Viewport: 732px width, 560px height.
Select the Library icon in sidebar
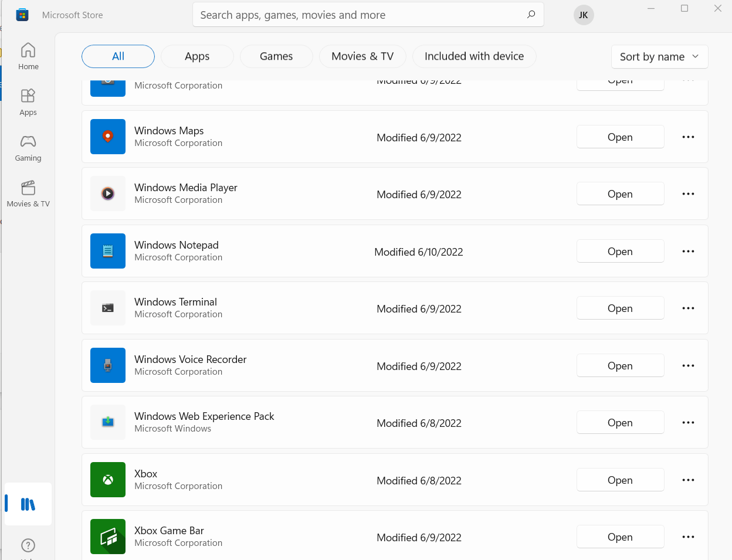[x=28, y=504]
